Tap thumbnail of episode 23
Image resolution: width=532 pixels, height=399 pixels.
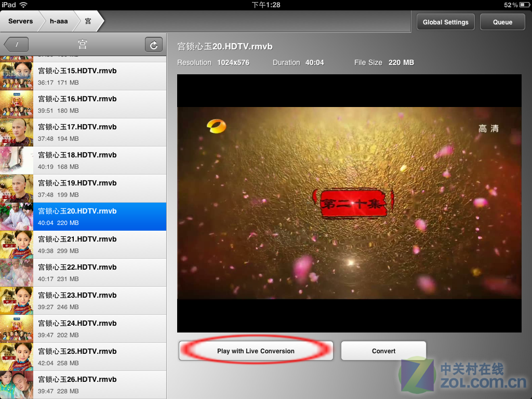17,301
